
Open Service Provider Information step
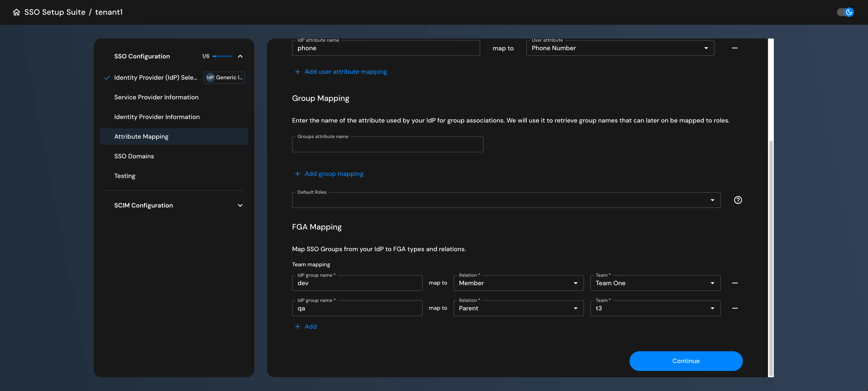[x=156, y=97]
